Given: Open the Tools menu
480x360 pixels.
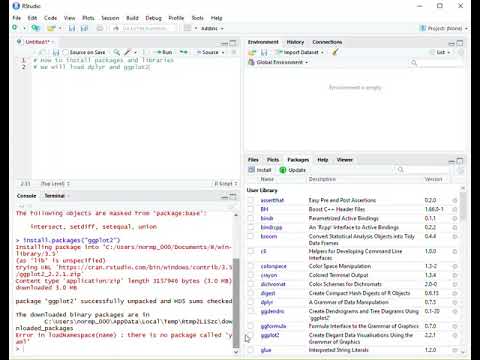Looking at the screenshot, I should click(x=197, y=18).
